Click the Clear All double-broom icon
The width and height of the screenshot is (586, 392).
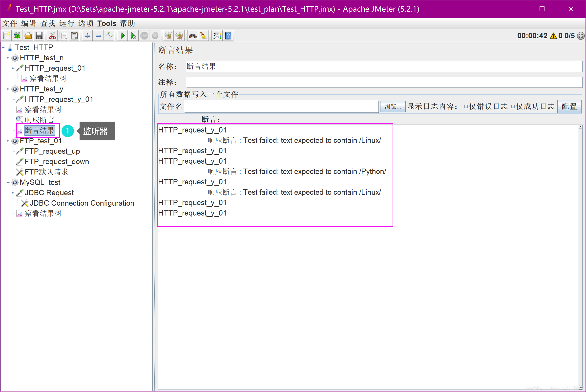tap(179, 36)
